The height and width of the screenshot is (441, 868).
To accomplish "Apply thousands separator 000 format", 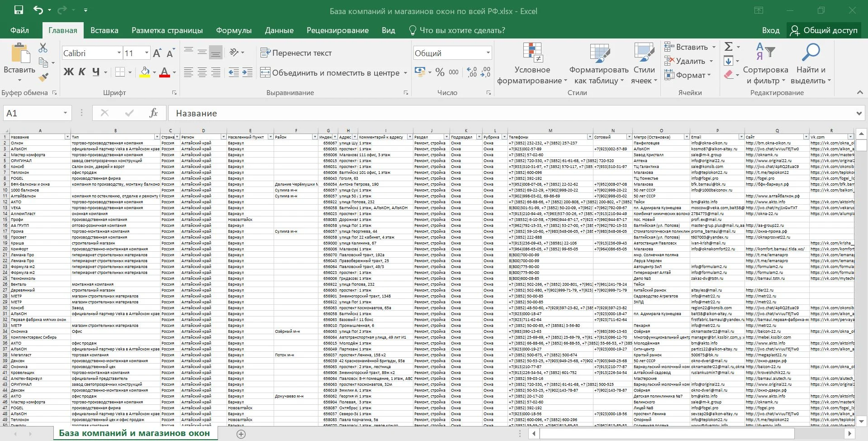I will [x=454, y=72].
